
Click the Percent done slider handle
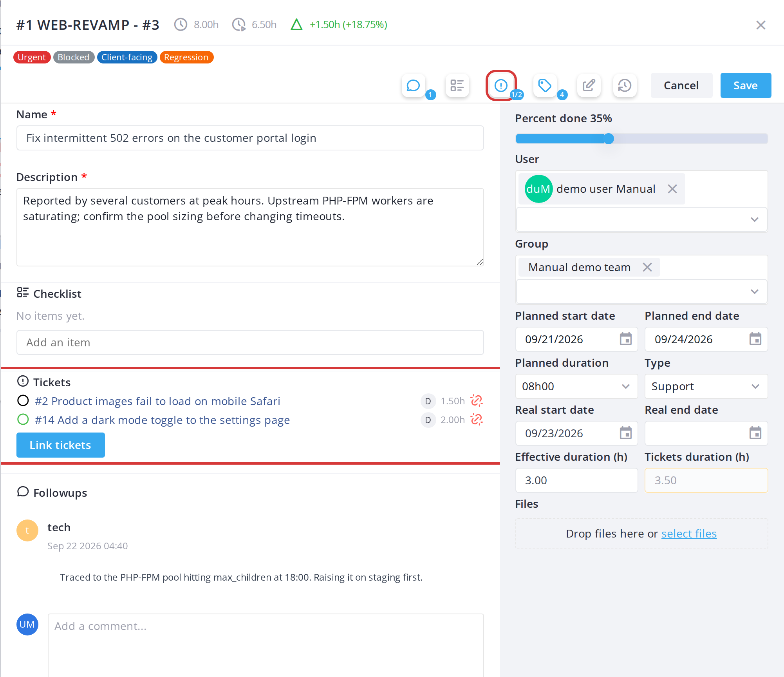[x=608, y=139]
